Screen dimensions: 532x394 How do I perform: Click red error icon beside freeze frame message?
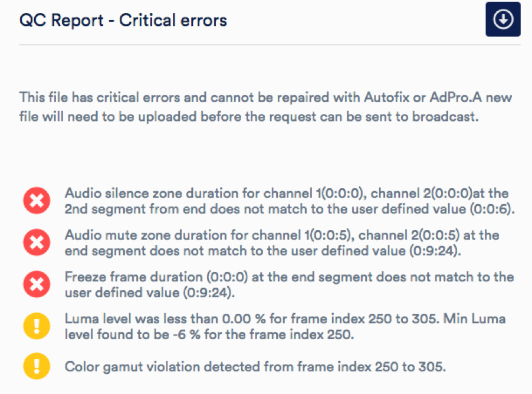37,284
